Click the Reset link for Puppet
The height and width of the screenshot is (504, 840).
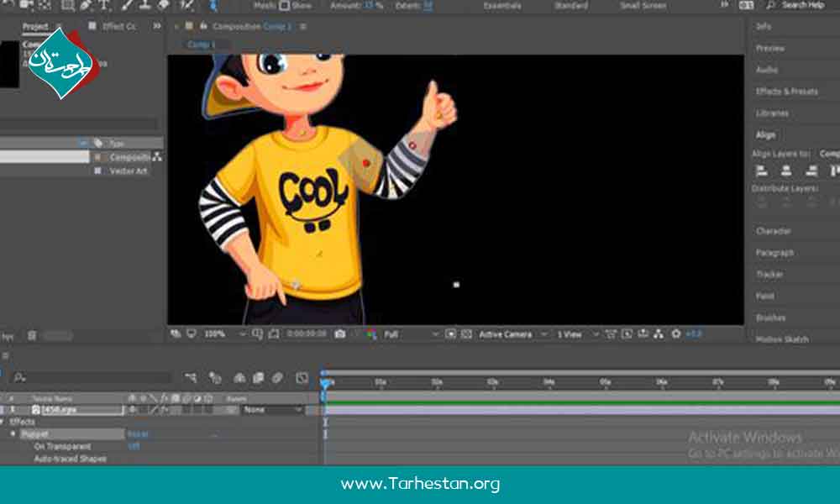137,434
